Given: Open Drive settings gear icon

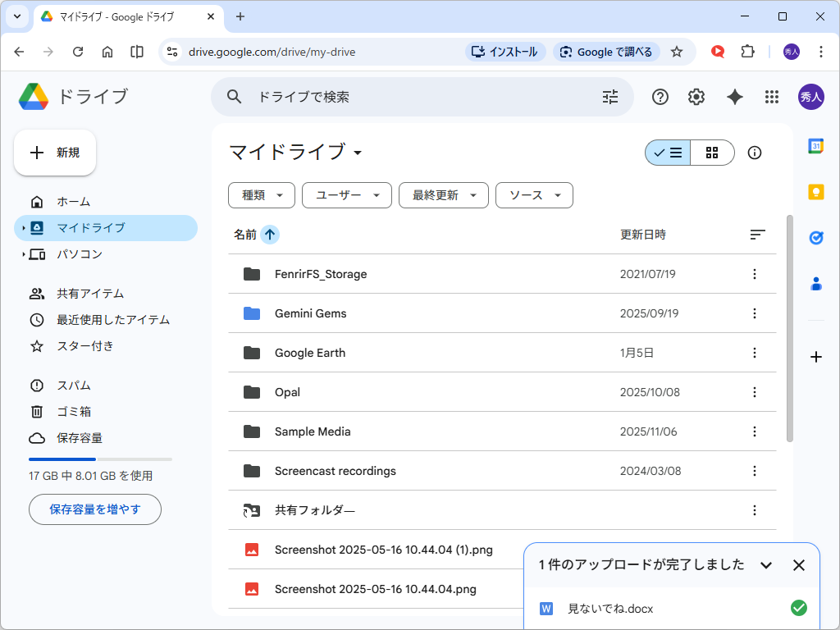Looking at the screenshot, I should point(696,96).
